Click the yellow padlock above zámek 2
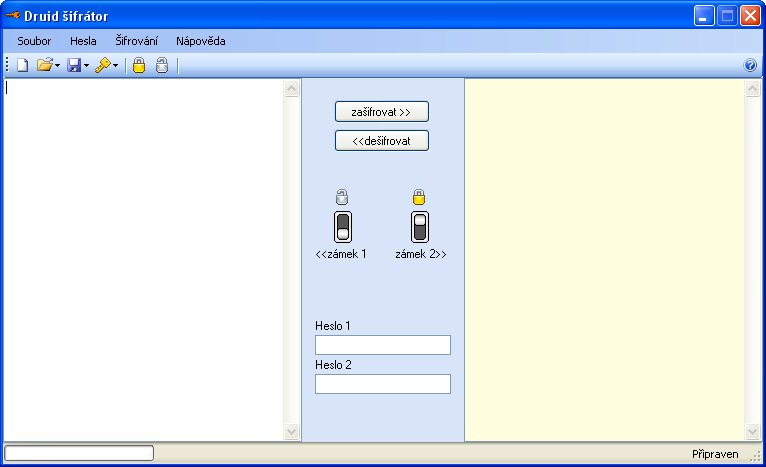 (x=419, y=197)
